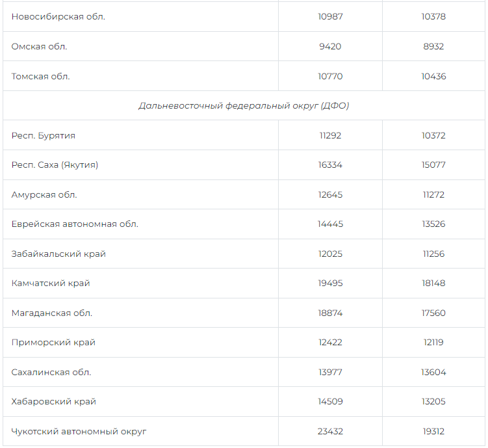This screenshot has height=448, width=488.
Task: Click the Новосибирская обл. region name
Action: click(x=58, y=17)
